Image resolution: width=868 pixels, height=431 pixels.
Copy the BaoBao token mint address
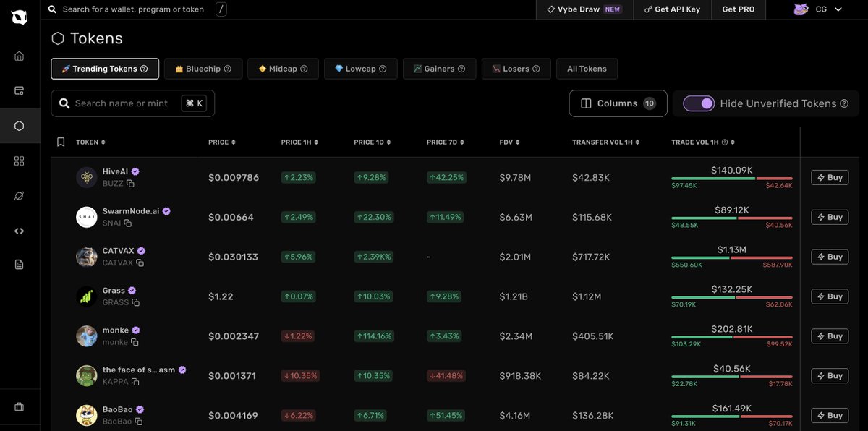pyautogui.click(x=139, y=422)
